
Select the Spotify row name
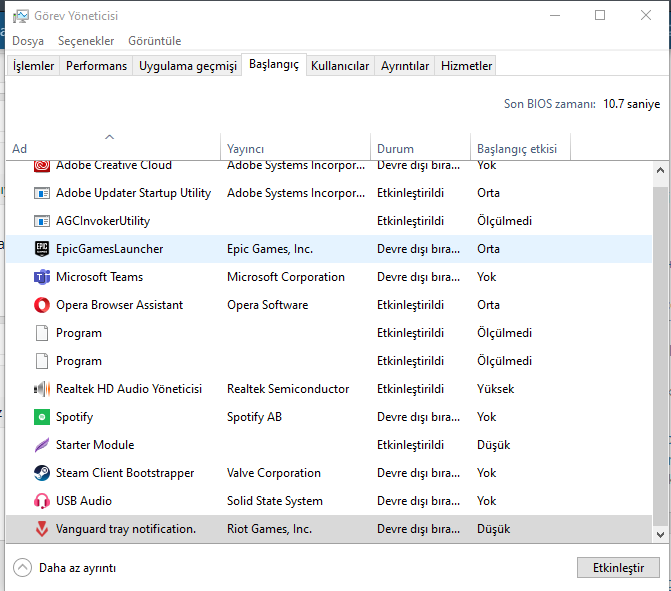tap(74, 417)
